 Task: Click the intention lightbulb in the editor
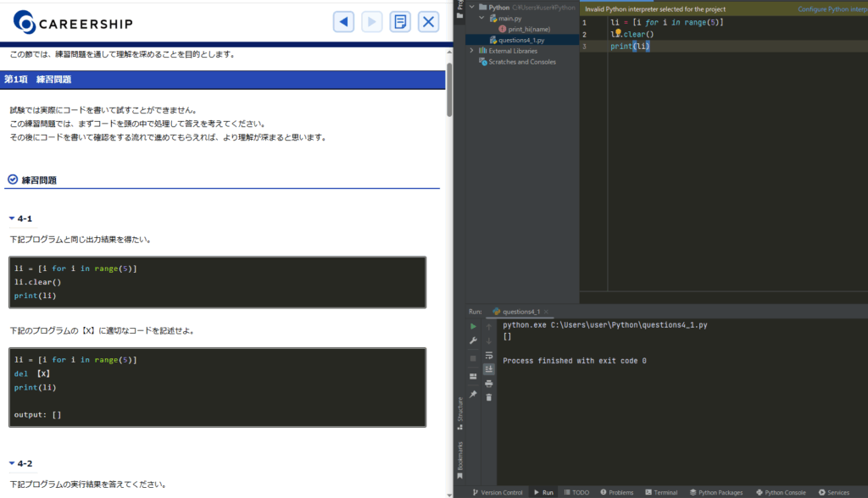pos(618,34)
